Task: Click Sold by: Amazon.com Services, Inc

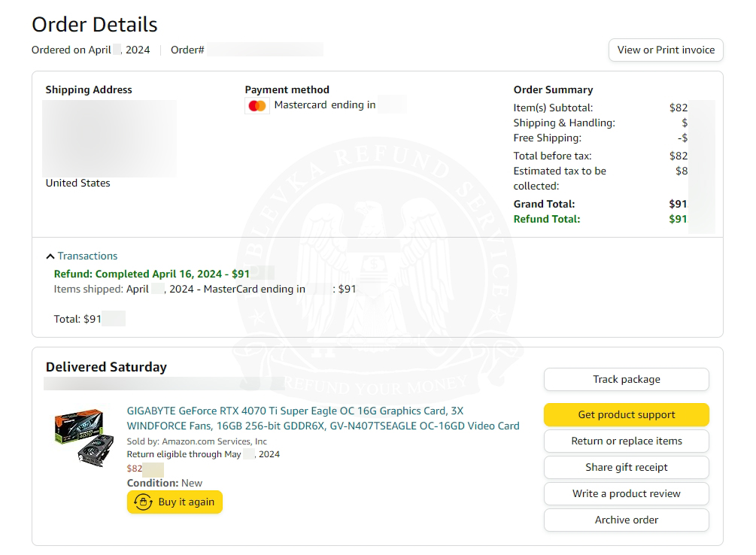Action: (x=197, y=441)
